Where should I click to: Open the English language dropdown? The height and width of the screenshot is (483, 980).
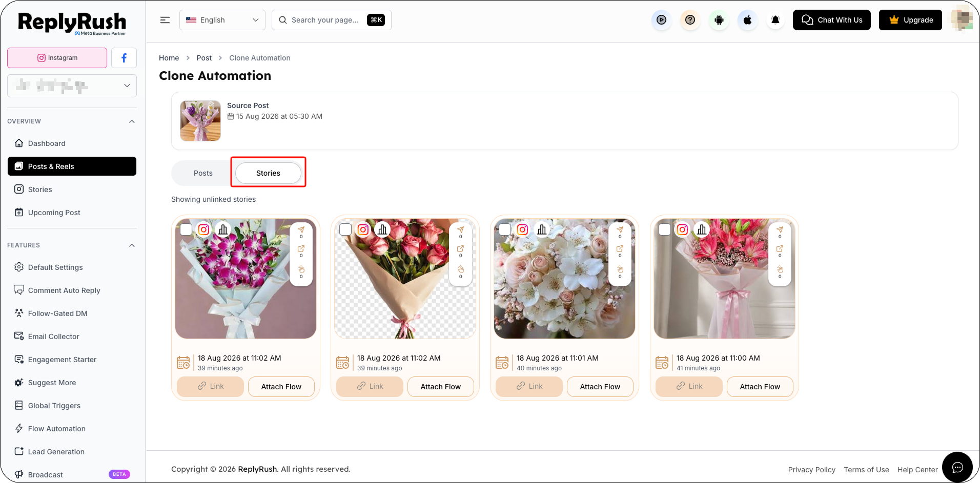point(222,20)
